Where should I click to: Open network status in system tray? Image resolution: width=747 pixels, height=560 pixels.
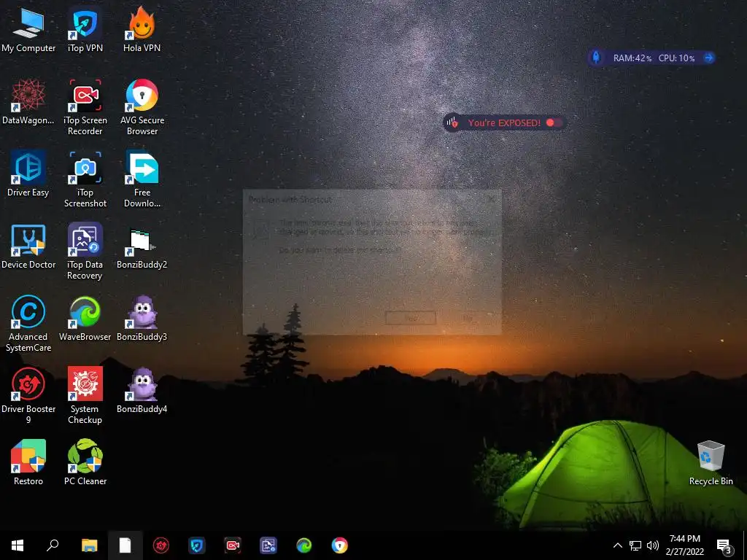pyautogui.click(x=635, y=545)
